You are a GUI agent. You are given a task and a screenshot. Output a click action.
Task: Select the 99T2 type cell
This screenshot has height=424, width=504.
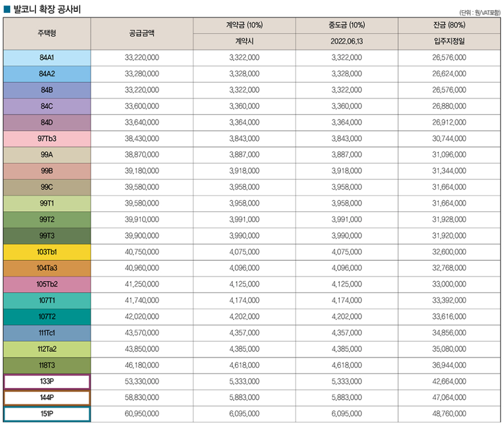pos(47,220)
